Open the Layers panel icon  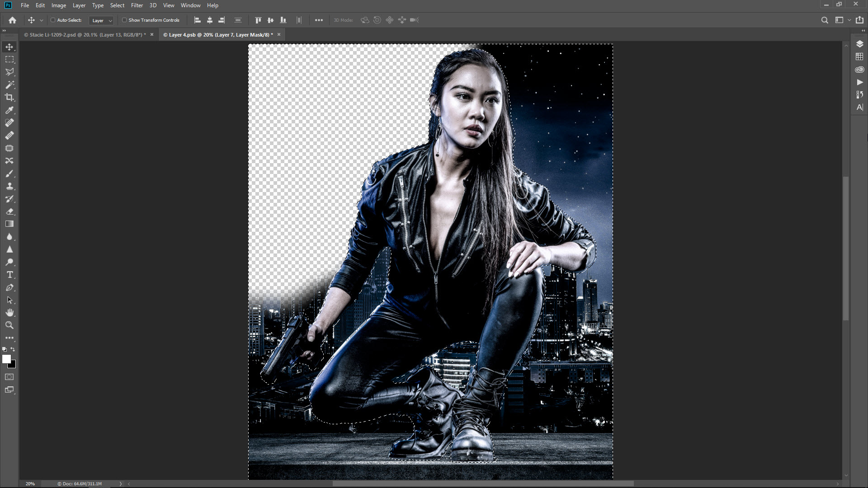pos(859,44)
